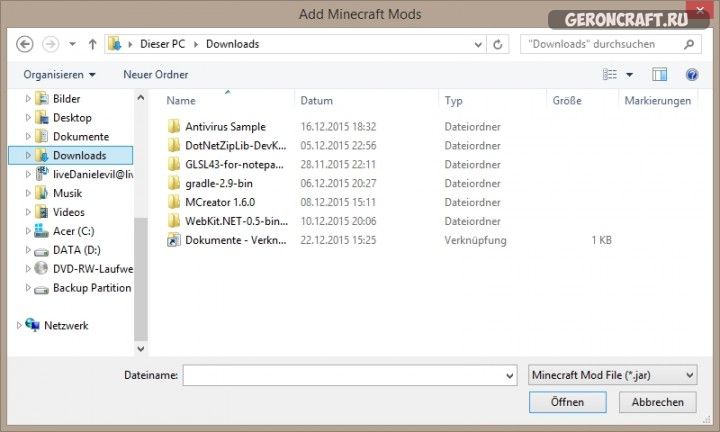Click the back navigation arrow
This screenshot has height=432, width=720.
26,44
